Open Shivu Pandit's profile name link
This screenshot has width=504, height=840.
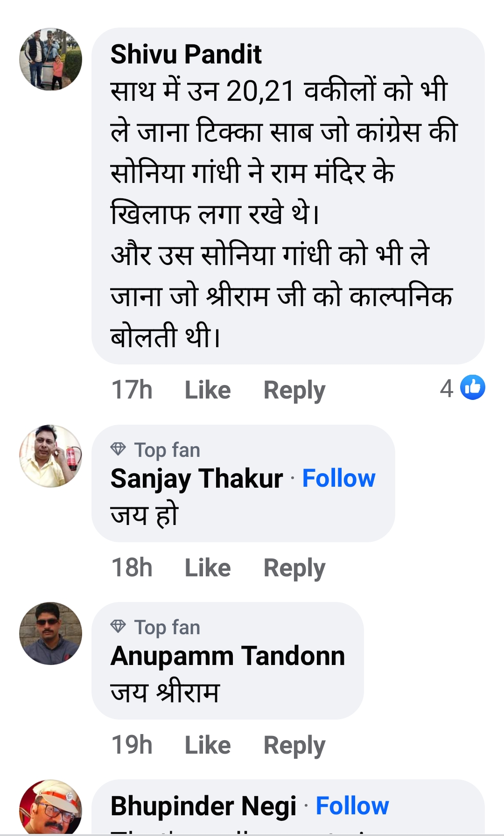[x=186, y=54]
